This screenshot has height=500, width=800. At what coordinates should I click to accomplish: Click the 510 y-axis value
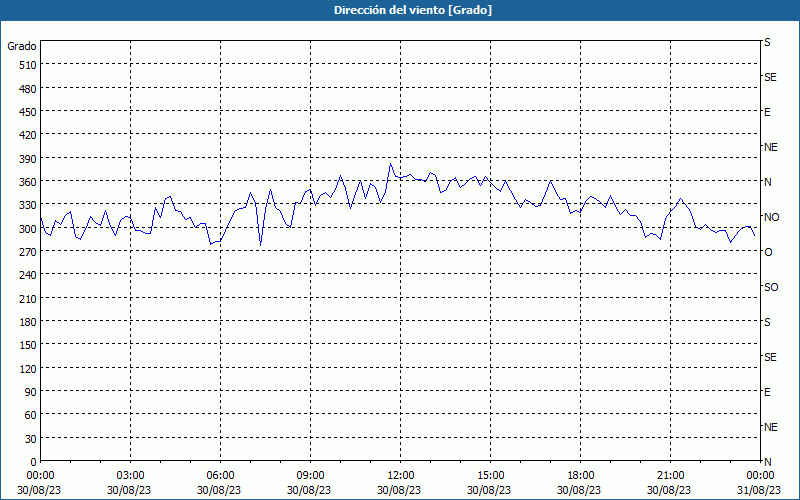coord(28,65)
